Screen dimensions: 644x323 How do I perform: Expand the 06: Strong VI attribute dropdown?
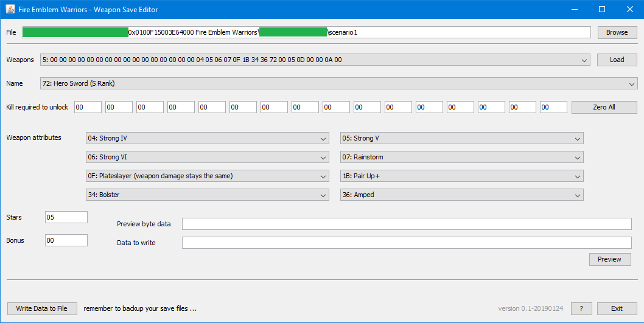coord(208,157)
